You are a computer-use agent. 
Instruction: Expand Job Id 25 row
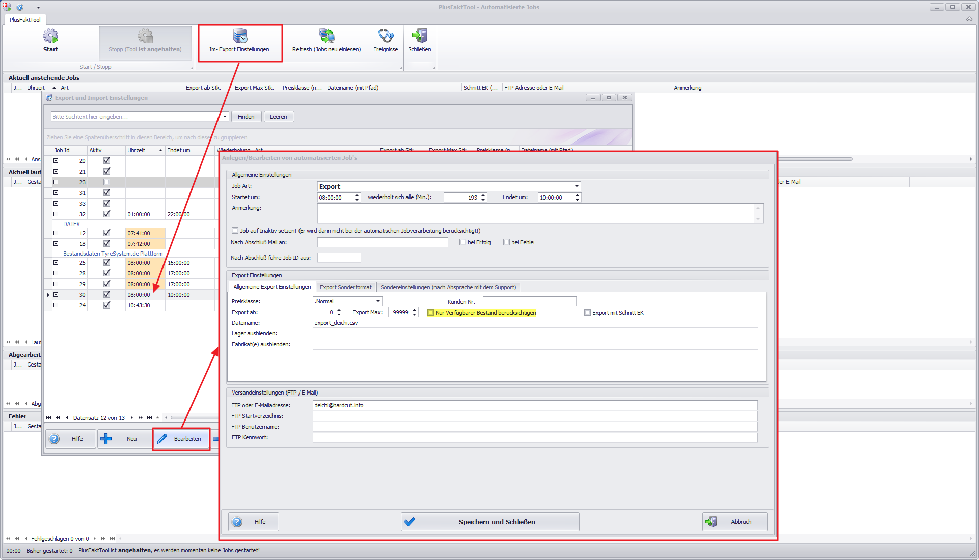(56, 262)
